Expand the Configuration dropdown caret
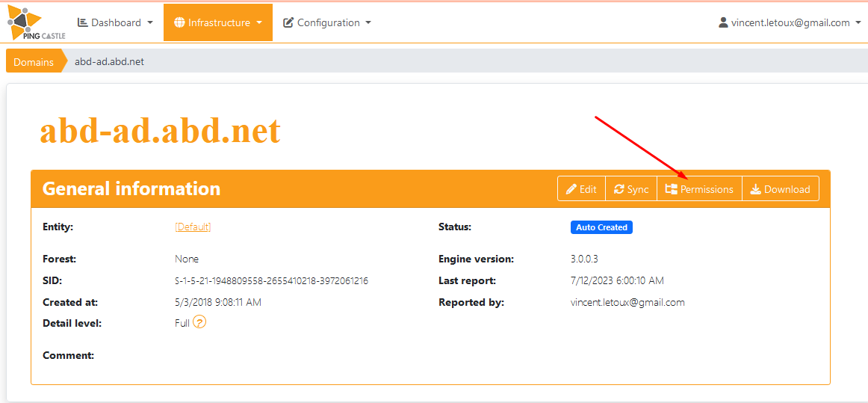868x403 pixels. click(369, 23)
